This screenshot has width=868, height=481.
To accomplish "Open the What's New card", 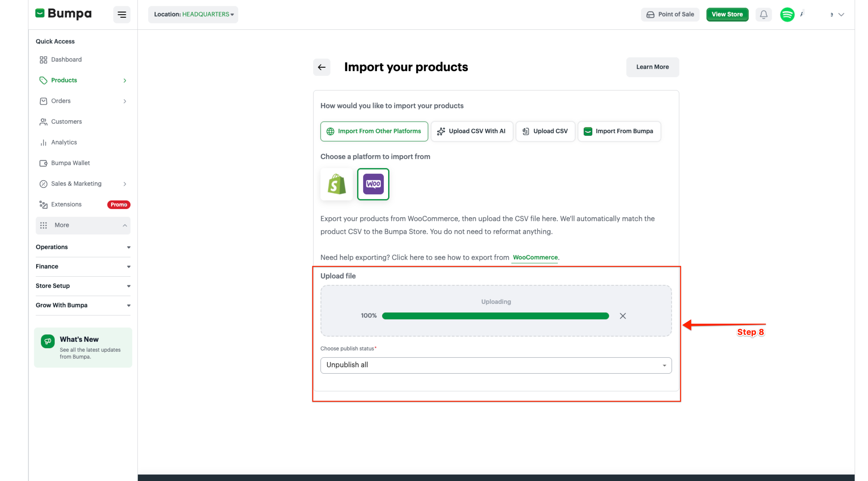I will 83,347.
